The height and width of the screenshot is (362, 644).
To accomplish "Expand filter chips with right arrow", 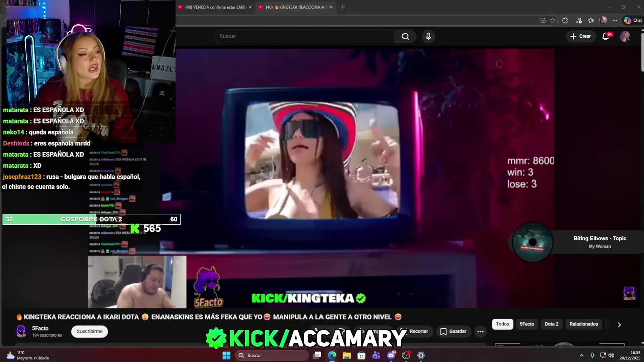I will tap(619, 325).
